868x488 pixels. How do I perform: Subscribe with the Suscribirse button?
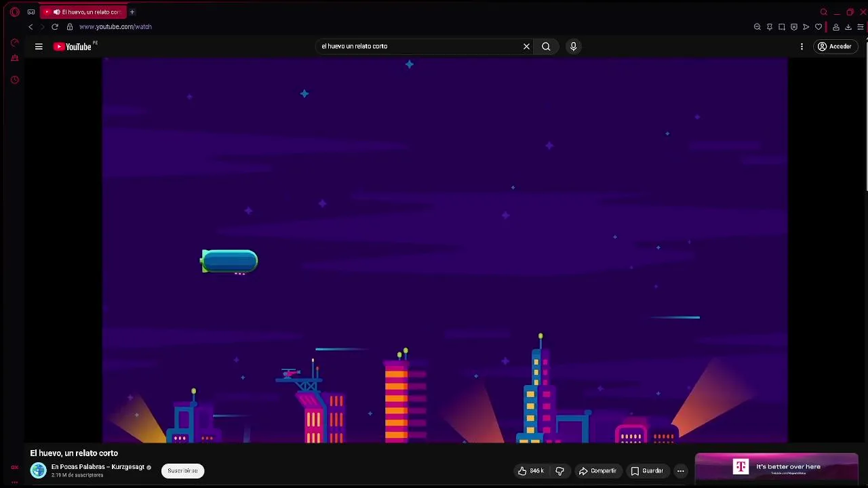pos(182,470)
